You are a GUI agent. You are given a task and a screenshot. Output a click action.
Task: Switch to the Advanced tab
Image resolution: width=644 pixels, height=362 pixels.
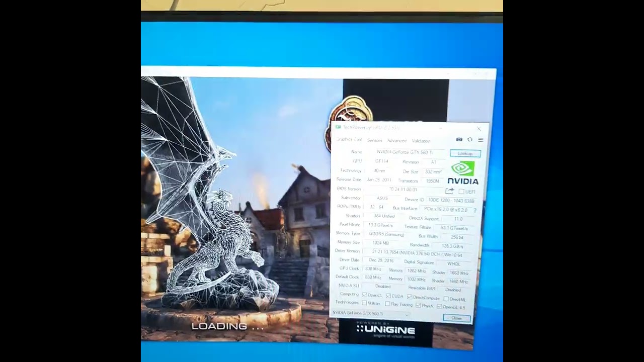click(396, 141)
